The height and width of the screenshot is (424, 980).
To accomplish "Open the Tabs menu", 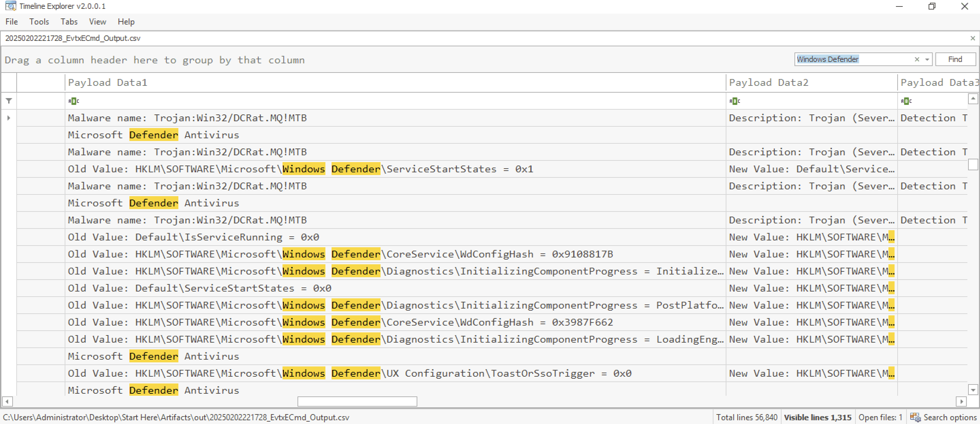I will tap(69, 22).
